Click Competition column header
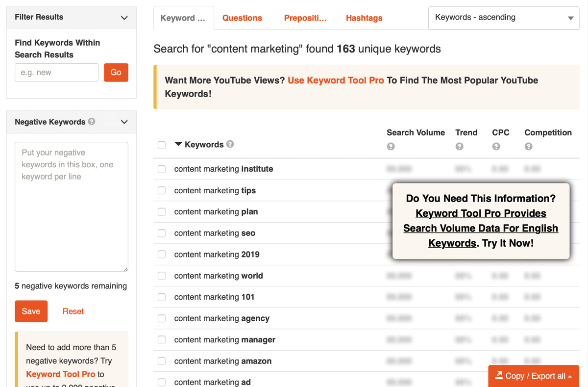The height and width of the screenshot is (387, 588). pyautogui.click(x=548, y=132)
